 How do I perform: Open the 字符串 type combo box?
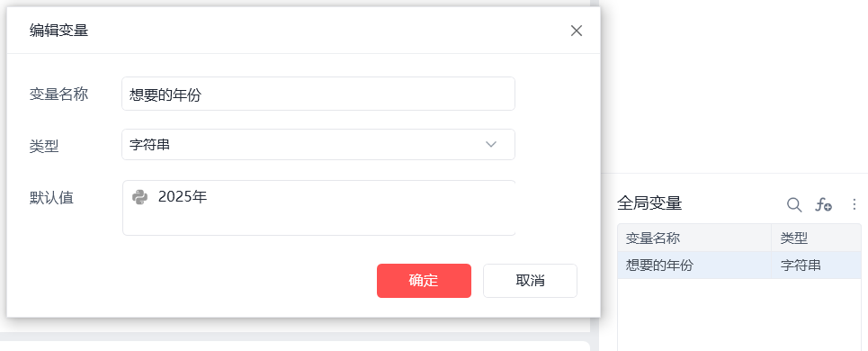(318, 145)
